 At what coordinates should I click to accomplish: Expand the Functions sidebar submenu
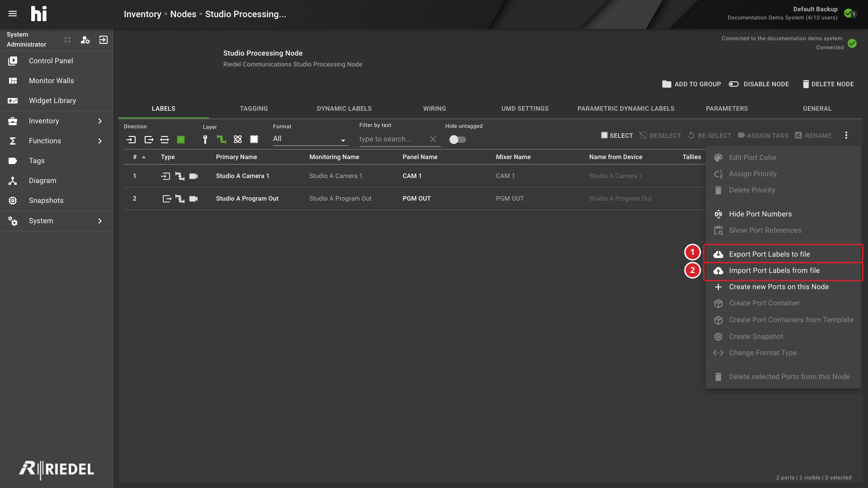click(100, 141)
